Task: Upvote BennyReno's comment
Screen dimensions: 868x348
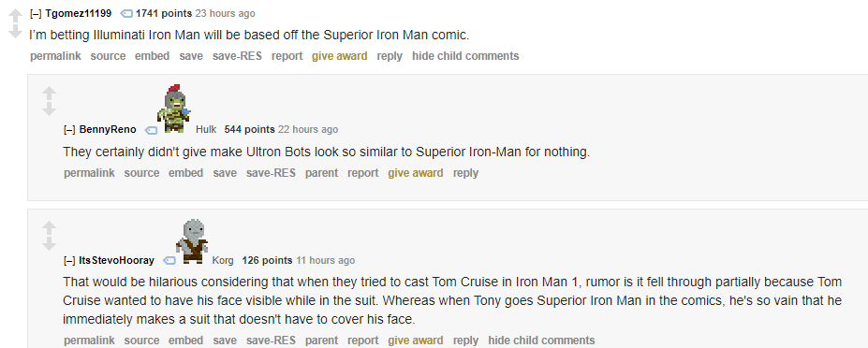Action: point(50,94)
